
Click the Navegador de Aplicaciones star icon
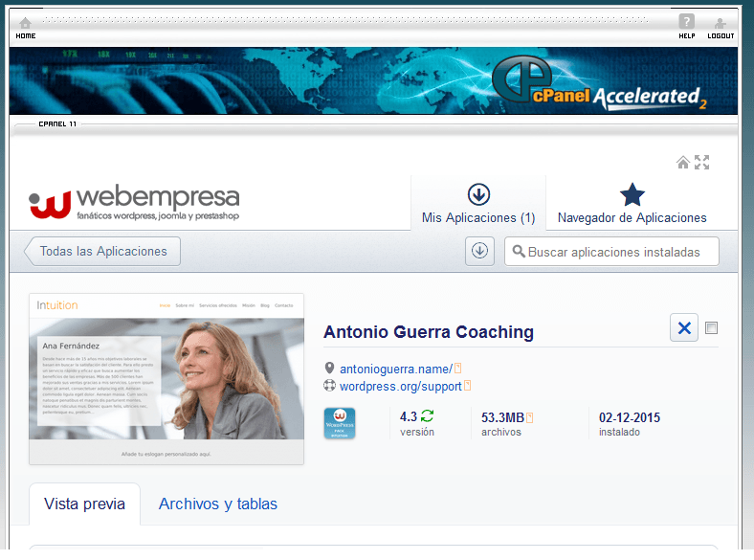(632, 194)
